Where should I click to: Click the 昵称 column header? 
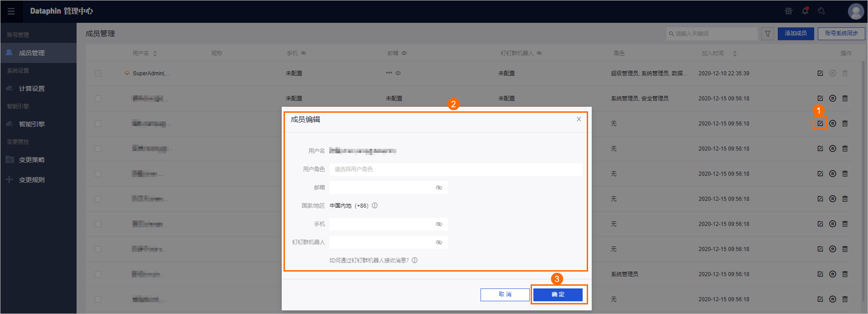click(217, 53)
